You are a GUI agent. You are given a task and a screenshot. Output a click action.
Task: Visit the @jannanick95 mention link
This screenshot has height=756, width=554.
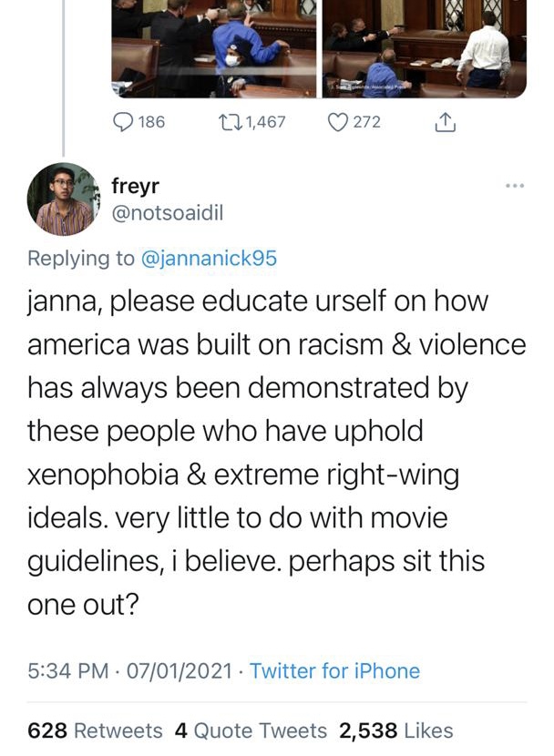(x=209, y=259)
